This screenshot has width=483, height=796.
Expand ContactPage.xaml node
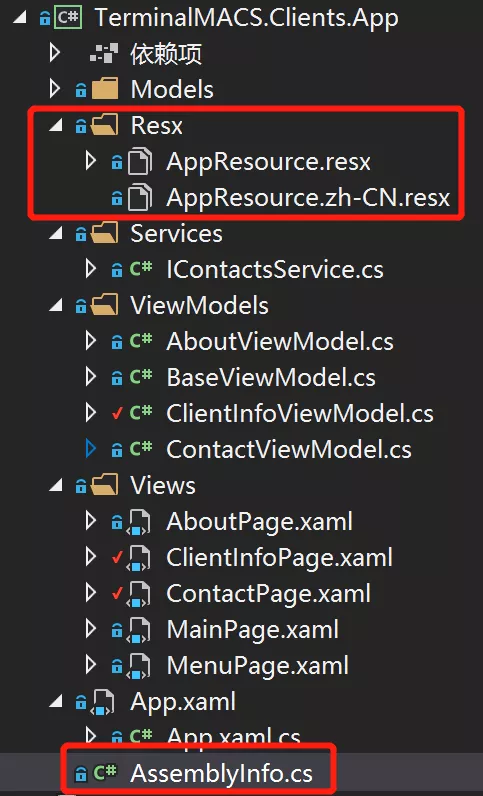click(91, 593)
